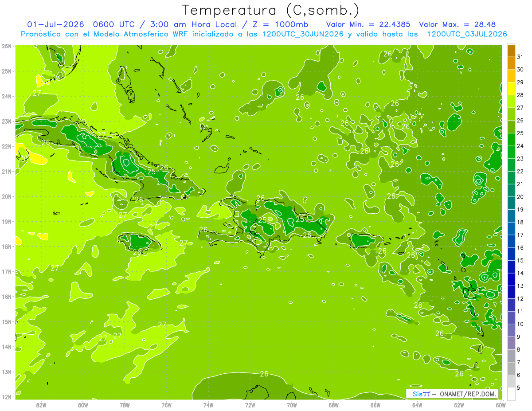Select the yellow-green swatch between 27 and 28

511,102
